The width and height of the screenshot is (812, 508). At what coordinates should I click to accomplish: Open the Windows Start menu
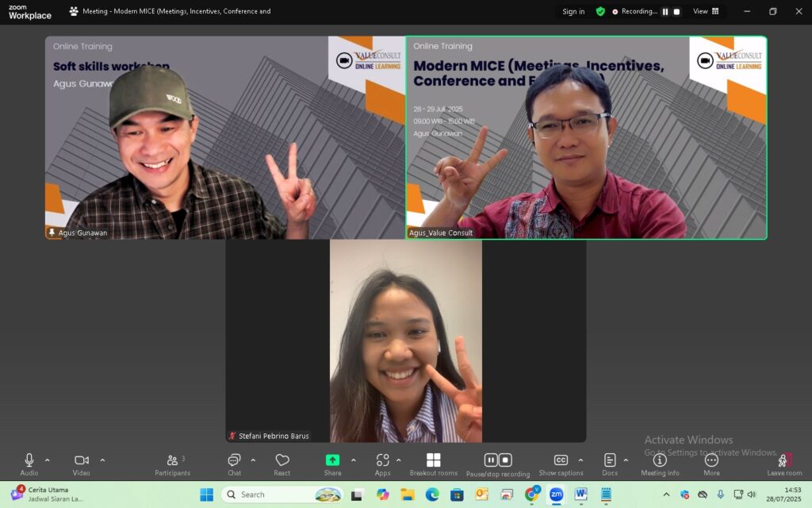tap(205, 494)
